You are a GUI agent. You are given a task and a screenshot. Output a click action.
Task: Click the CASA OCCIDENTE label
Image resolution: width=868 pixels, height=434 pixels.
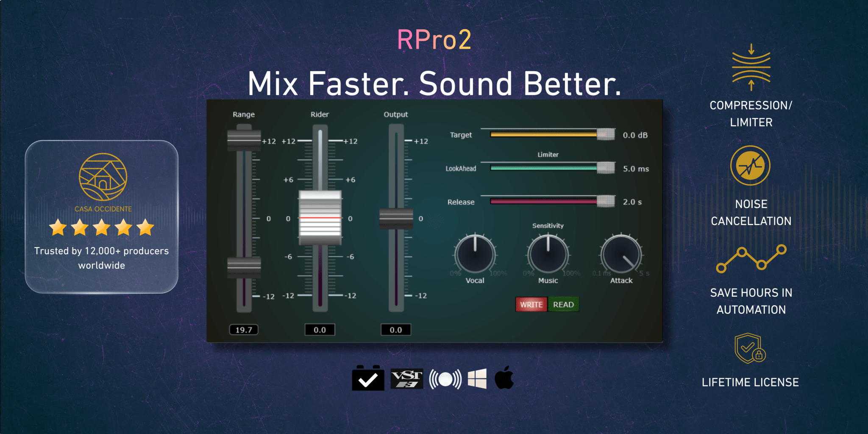tap(103, 209)
